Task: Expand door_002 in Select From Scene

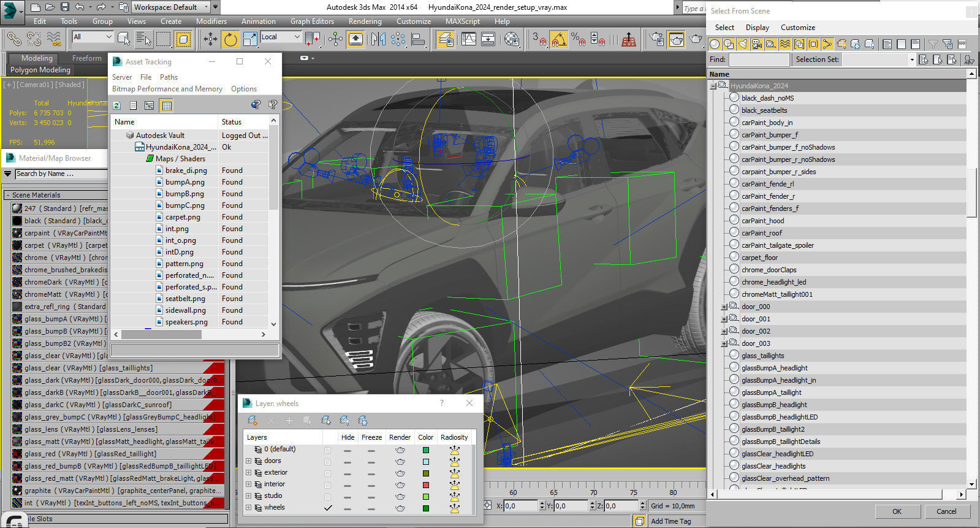Action: tap(724, 331)
